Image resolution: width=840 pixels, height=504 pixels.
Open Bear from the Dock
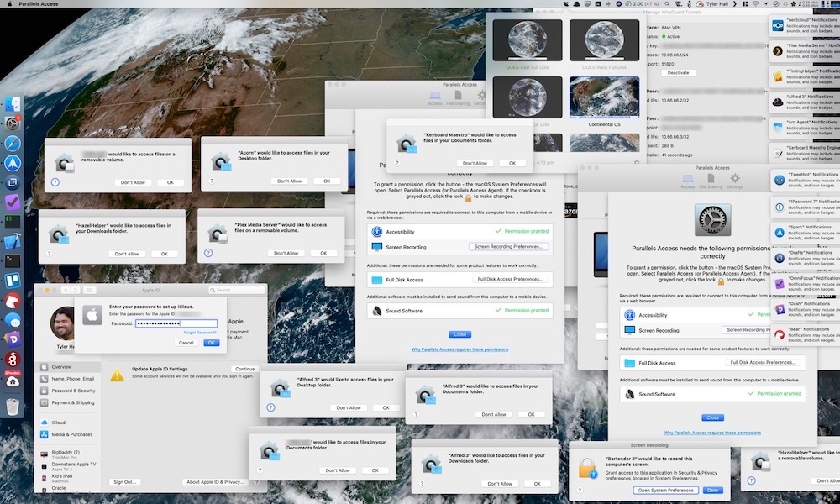pyautogui.click(x=13, y=301)
